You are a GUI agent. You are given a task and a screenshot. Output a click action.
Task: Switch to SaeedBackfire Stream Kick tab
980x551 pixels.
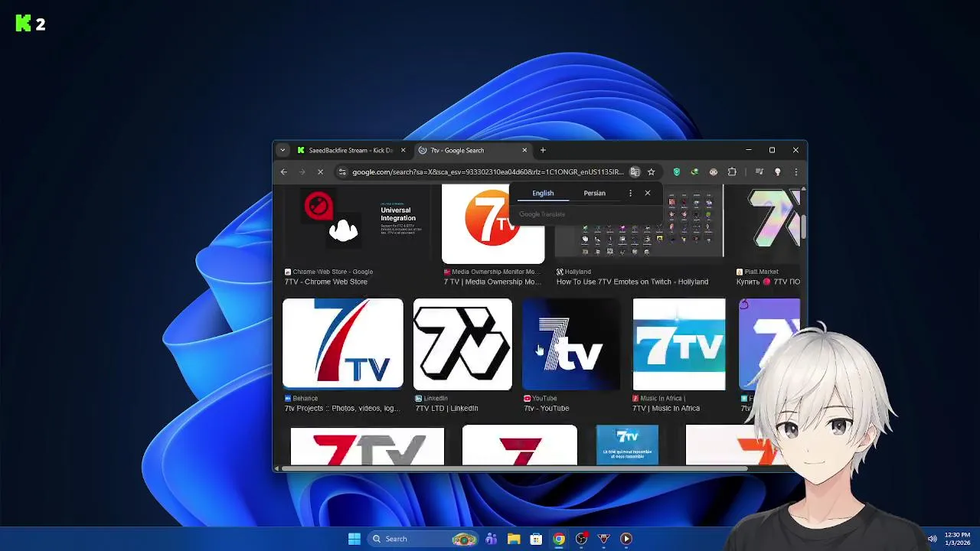351,150
